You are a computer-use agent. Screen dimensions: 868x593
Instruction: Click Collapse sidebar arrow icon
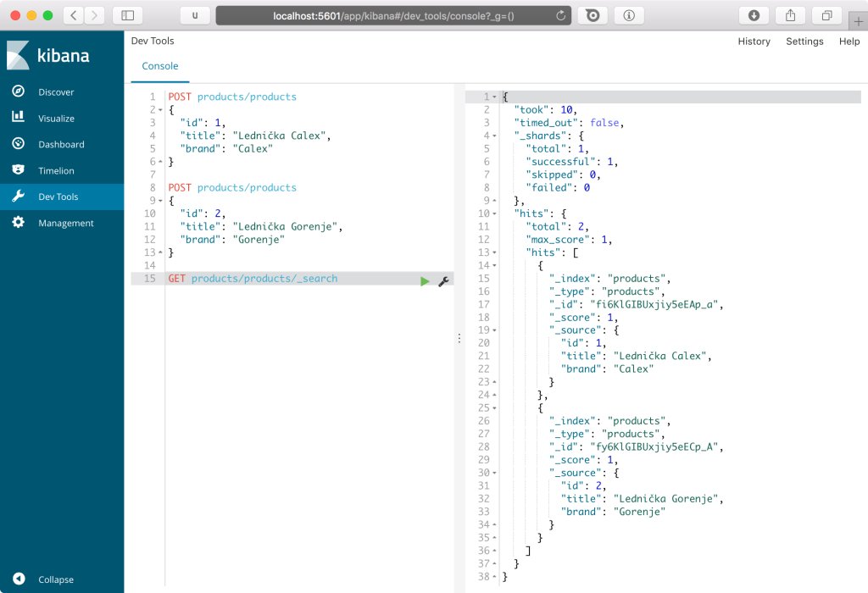click(19, 579)
